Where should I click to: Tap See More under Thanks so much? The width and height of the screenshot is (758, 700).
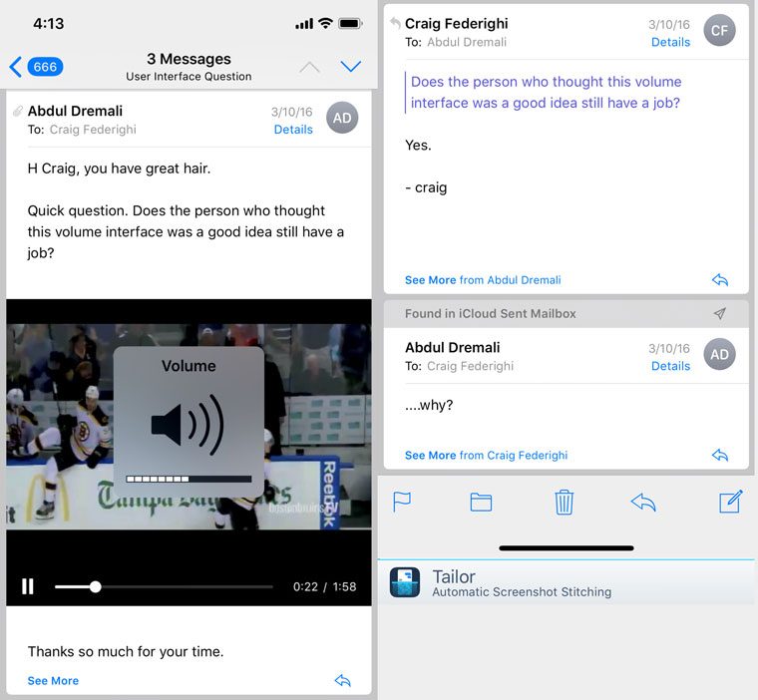pyautogui.click(x=53, y=681)
